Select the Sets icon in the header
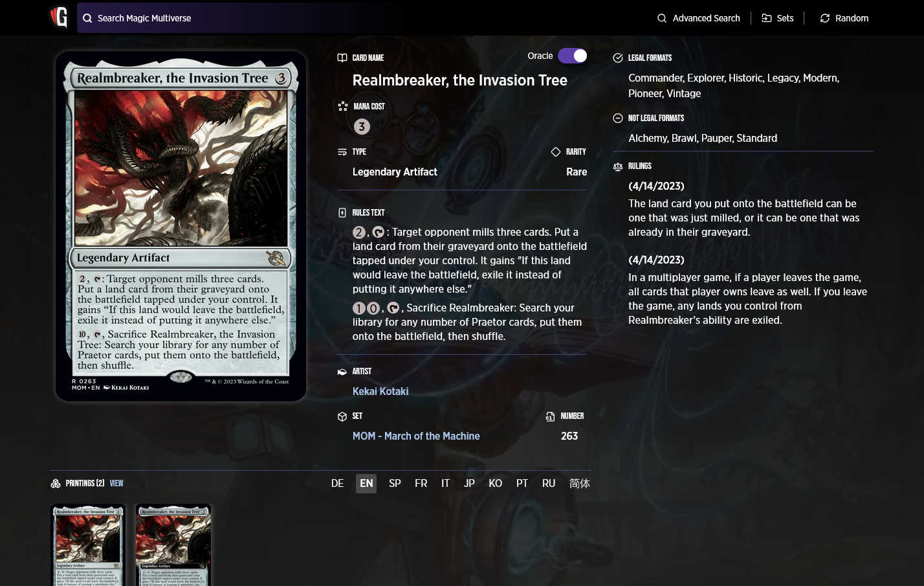 767,18
